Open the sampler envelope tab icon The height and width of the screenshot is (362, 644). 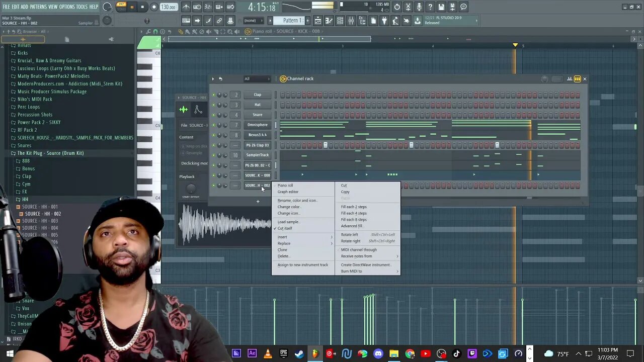point(198,110)
